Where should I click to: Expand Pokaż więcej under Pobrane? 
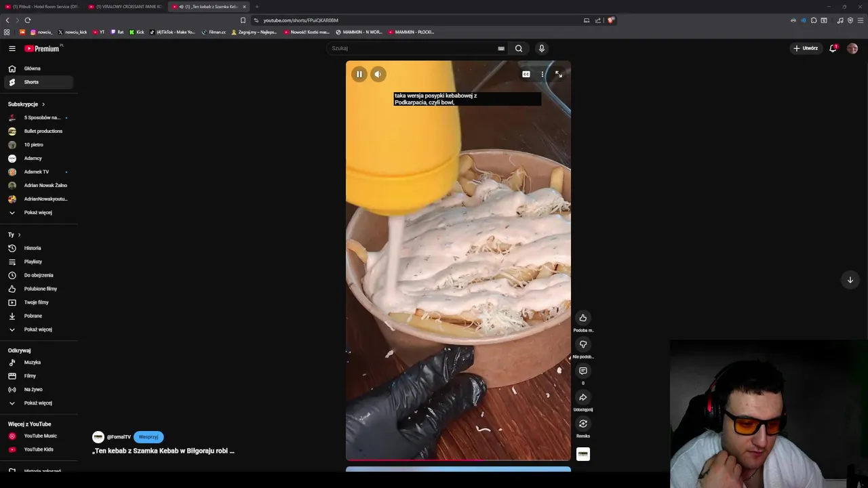click(x=39, y=329)
